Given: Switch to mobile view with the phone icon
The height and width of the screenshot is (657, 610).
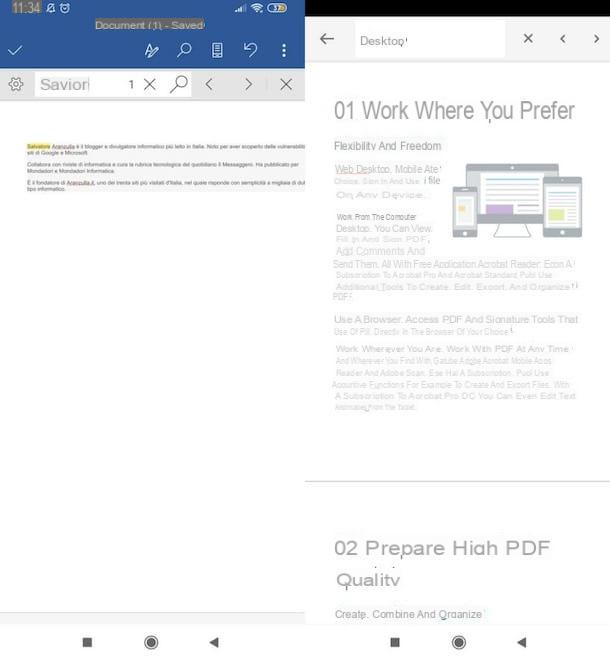Looking at the screenshot, I should (x=217, y=50).
